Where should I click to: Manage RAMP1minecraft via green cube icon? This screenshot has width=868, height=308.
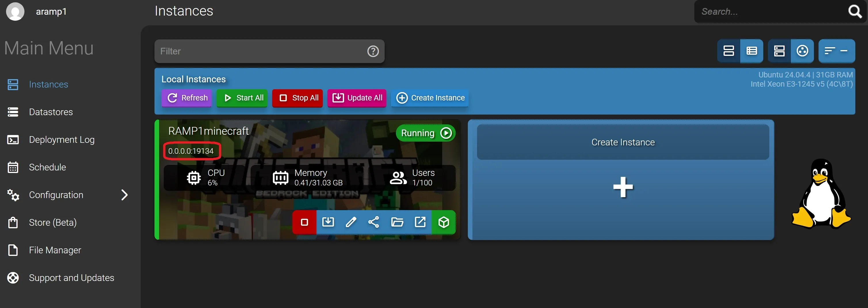point(443,222)
